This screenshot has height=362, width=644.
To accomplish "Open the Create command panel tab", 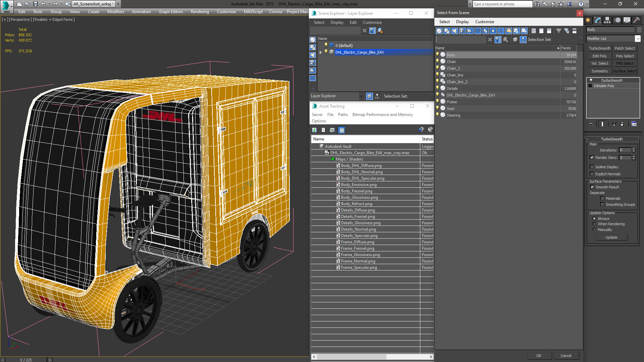I will click(588, 20).
